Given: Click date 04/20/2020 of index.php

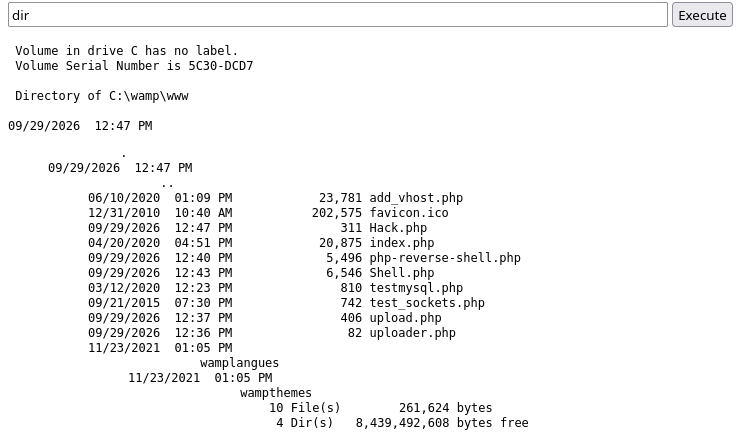Looking at the screenshot, I should [124, 243].
